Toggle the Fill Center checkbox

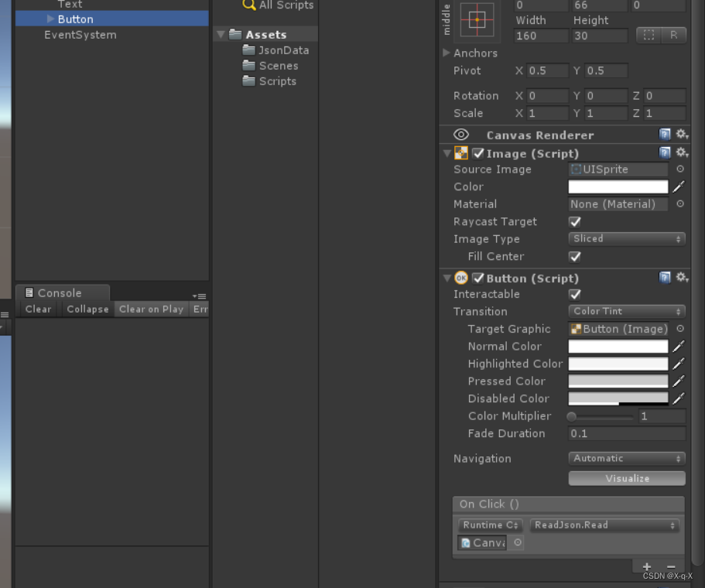coord(575,257)
